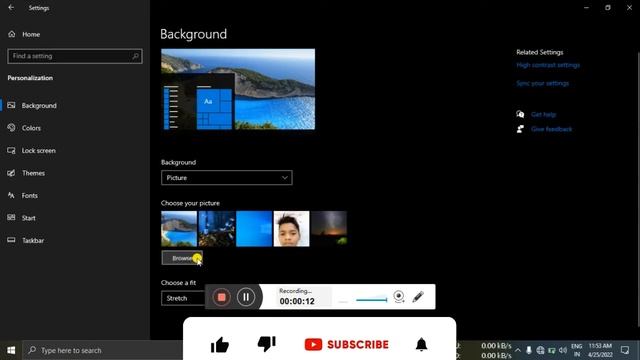The height and width of the screenshot is (360, 640).
Task: Choose the blue Windows logo picture thumbnail
Action: click(x=254, y=229)
